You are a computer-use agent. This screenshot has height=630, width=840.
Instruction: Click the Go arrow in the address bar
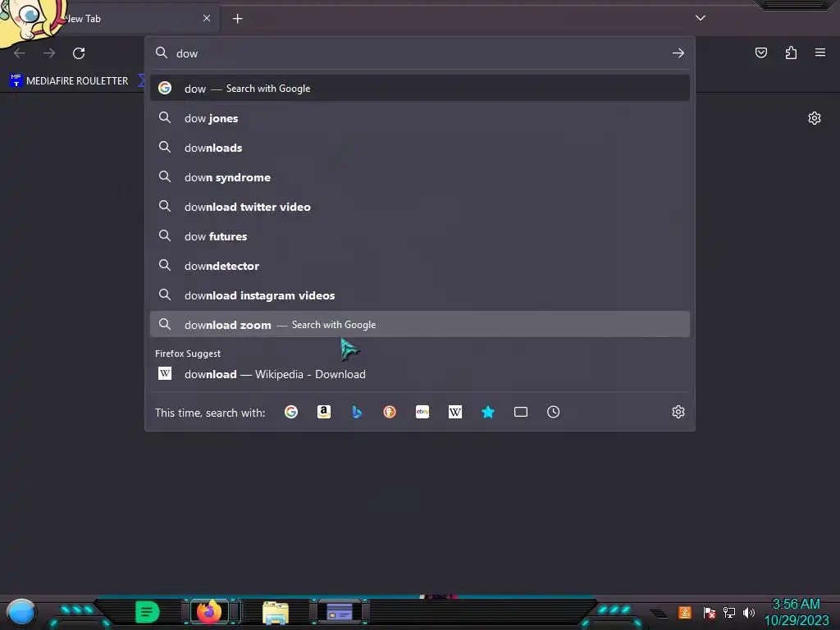[678, 53]
